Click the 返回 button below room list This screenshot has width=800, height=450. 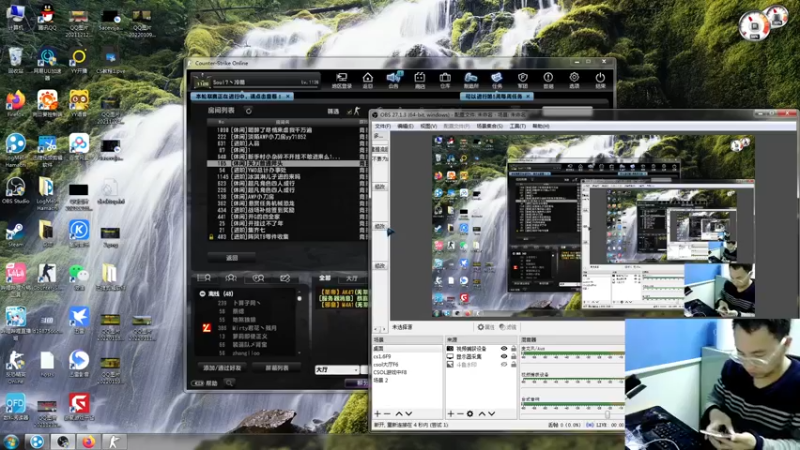coord(232,258)
